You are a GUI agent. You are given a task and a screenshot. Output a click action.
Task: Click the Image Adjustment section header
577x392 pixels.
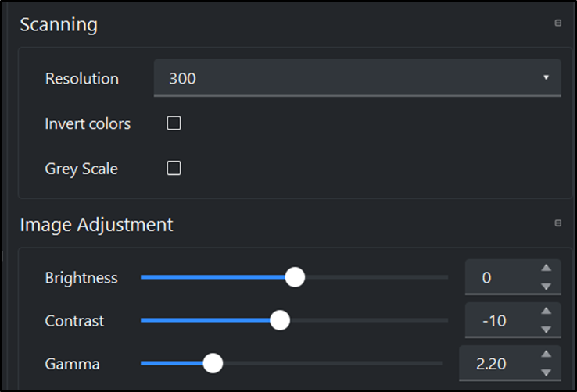[96, 225]
